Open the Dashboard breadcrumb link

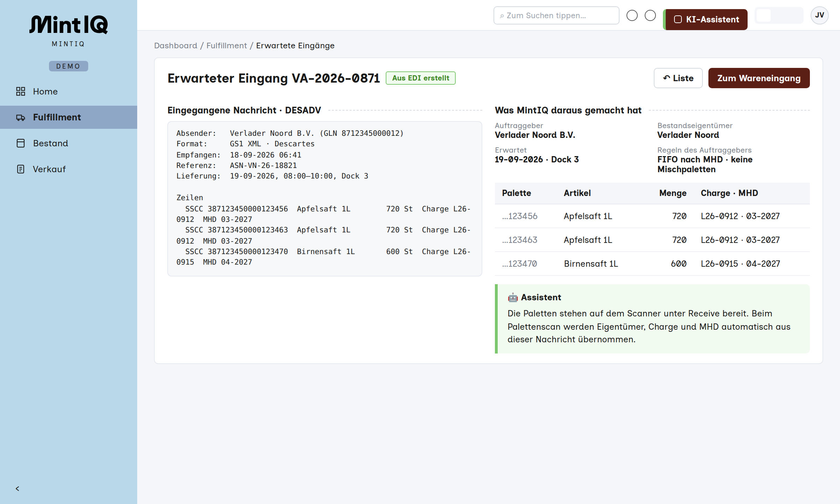pyautogui.click(x=176, y=45)
